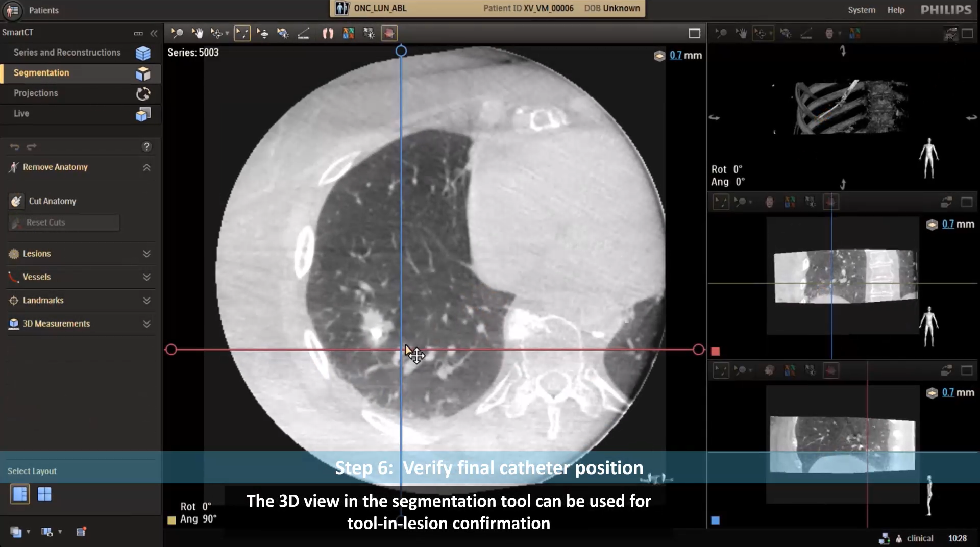The height and width of the screenshot is (547, 980).
Task: Click 0.7 mm thickness link in coronal view
Action: (x=948, y=224)
